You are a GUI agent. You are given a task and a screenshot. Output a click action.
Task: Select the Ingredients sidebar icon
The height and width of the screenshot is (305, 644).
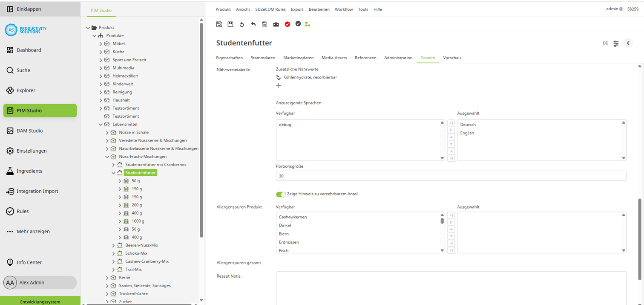10,171
